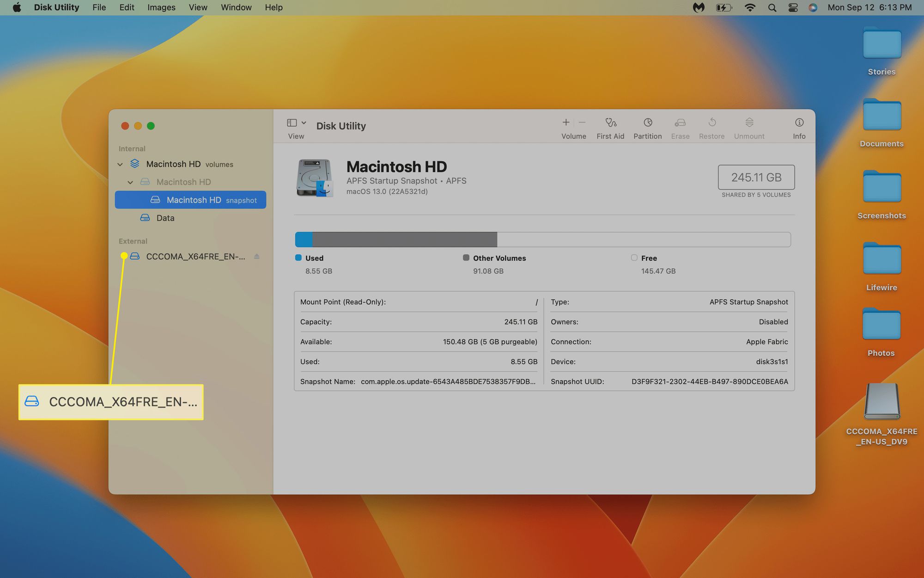924x578 pixels.
Task: Click the Malwarebytes menu bar icon
Action: [x=699, y=7]
